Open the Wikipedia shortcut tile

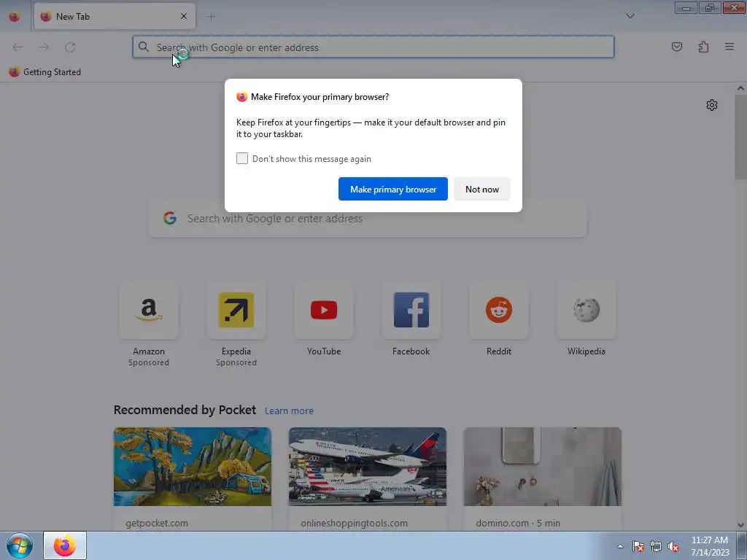pyautogui.click(x=587, y=310)
